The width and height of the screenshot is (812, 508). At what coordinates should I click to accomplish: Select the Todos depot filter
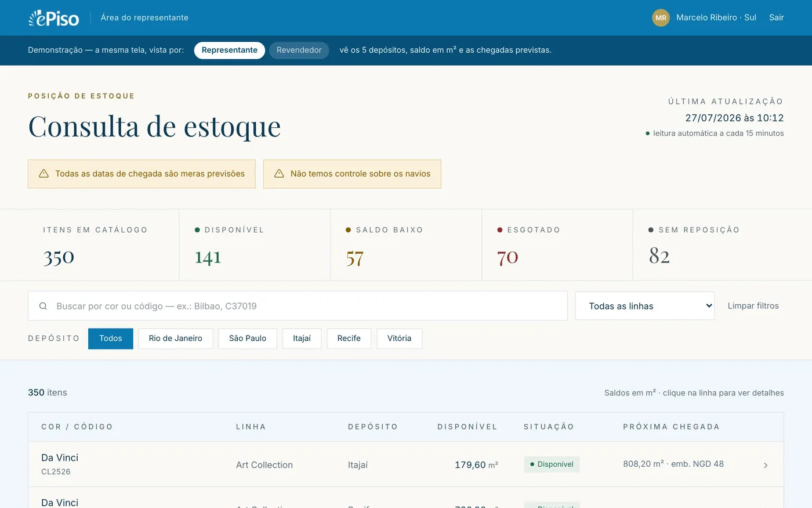point(111,338)
